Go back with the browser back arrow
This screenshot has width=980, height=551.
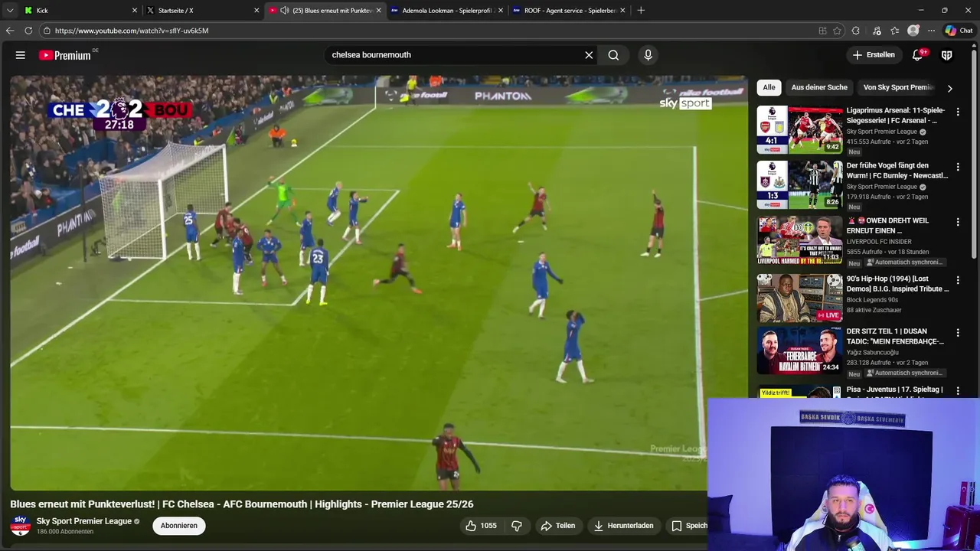tap(10, 31)
